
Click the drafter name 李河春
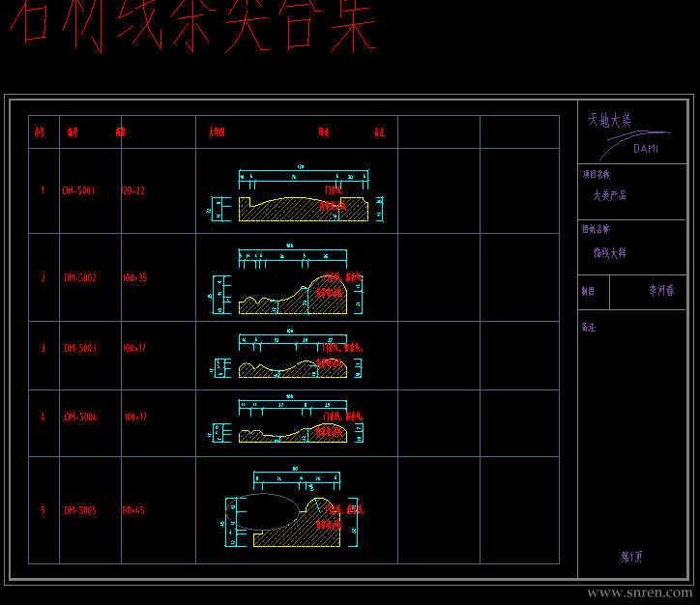tap(661, 291)
